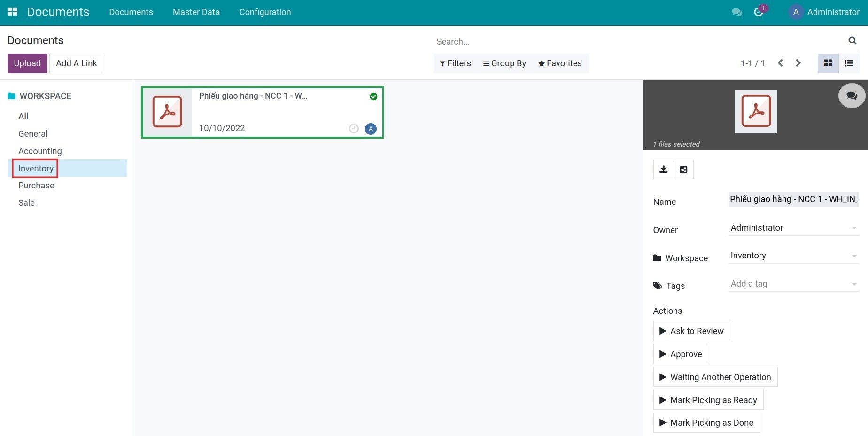Switch to kanban view icon
Image resolution: width=868 pixels, height=436 pixels.
(828, 63)
